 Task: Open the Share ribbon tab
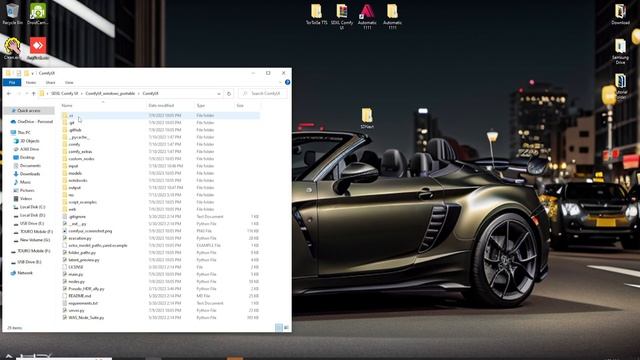pos(50,82)
